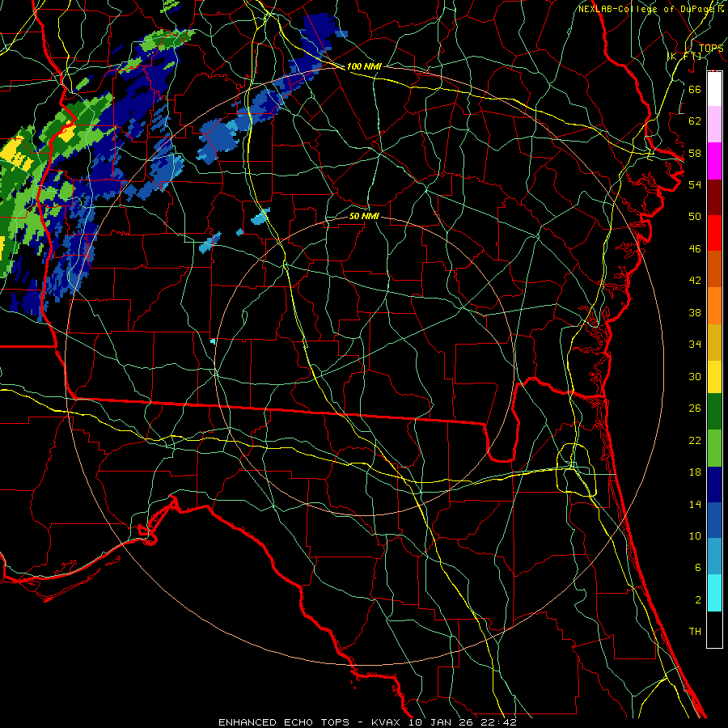This screenshot has width=728, height=728.
Task: Select the dark red legend swatch
Action: click(x=714, y=197)
